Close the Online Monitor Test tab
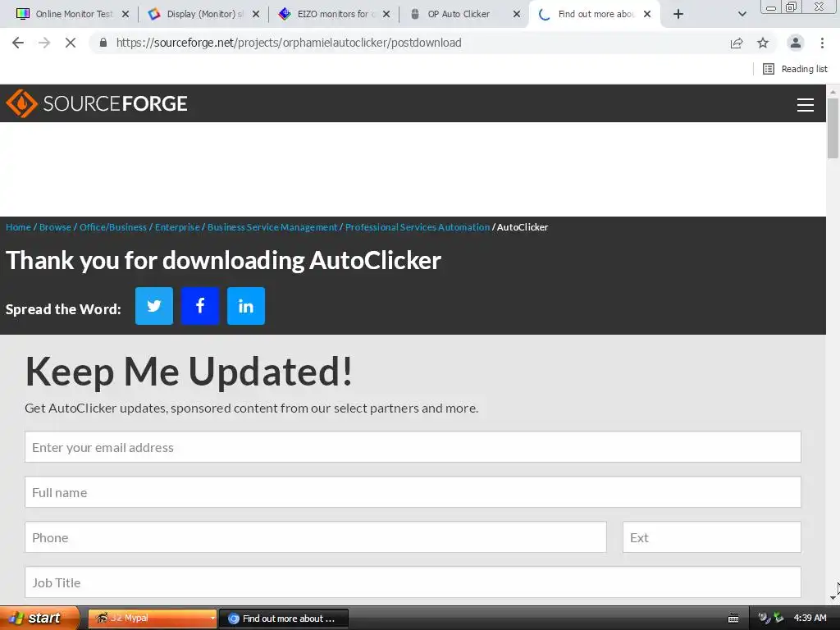840x630 pixels. tap(126, 15)
